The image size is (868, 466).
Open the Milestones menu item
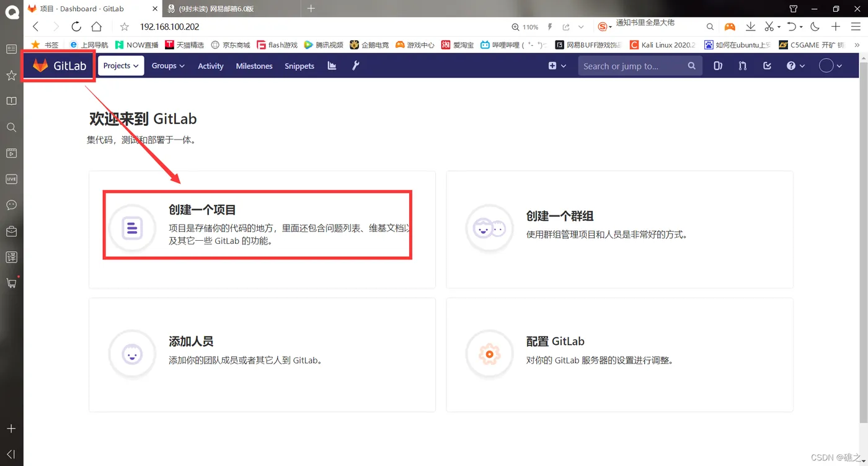point(254,66)
